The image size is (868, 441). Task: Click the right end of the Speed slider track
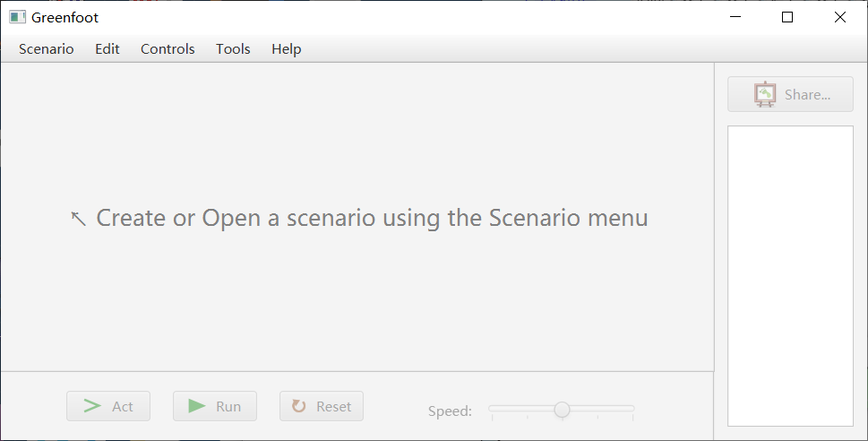[632, 409]
